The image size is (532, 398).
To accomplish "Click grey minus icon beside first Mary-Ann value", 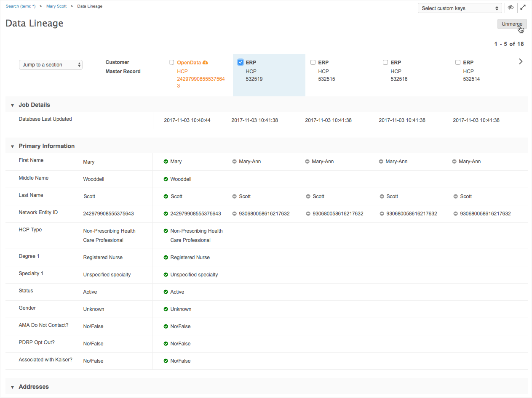I will pos(235,162).
